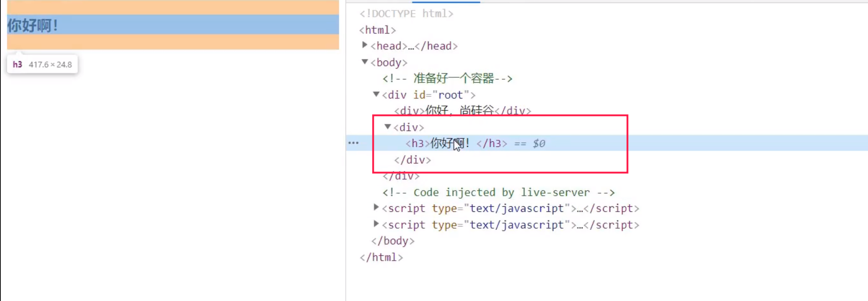Select the live-server injected code comment
This screenshot has height=301, width=868.
(498, 192)
